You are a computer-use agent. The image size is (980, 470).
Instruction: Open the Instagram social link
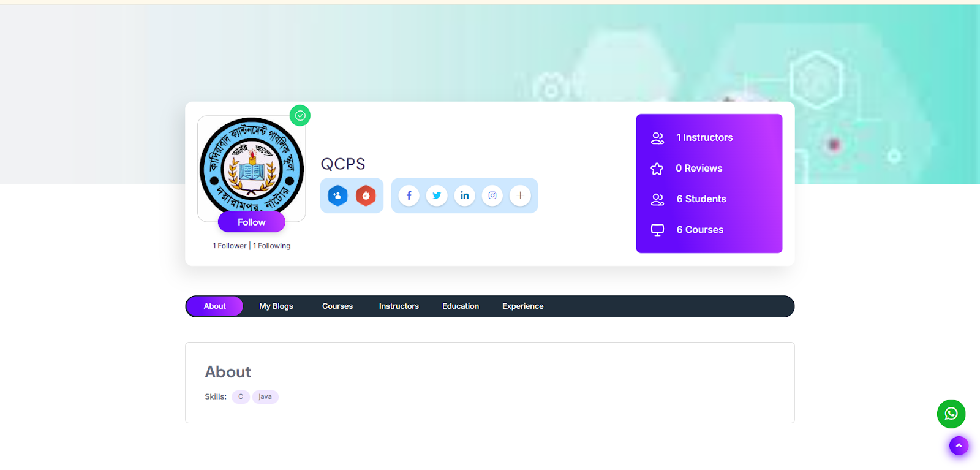point(492,195)
